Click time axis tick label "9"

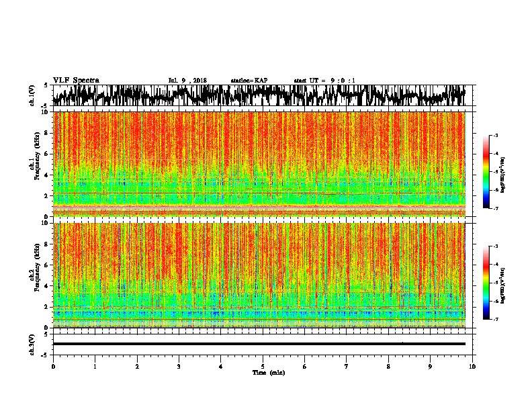point(430,367)
